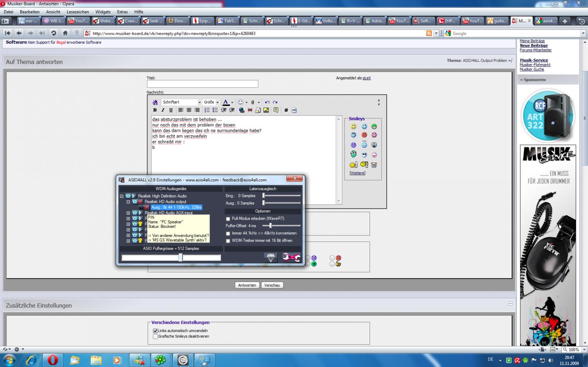Screen dimensions: 588x367
Task: Wrap selection in quote tags
Action: pos(276,110)
